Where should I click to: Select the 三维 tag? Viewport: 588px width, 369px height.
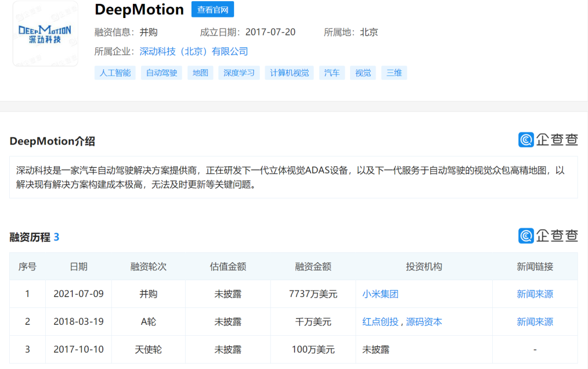(394, 72)
